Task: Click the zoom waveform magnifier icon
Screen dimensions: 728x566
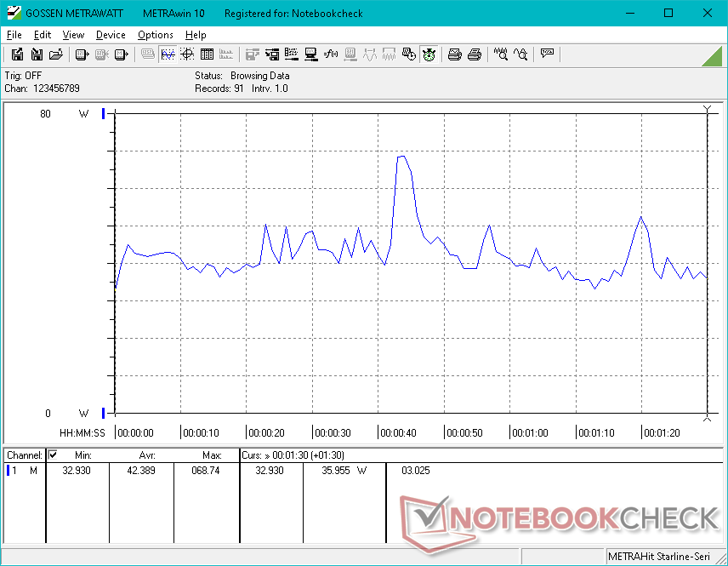Action: [500, 54]
